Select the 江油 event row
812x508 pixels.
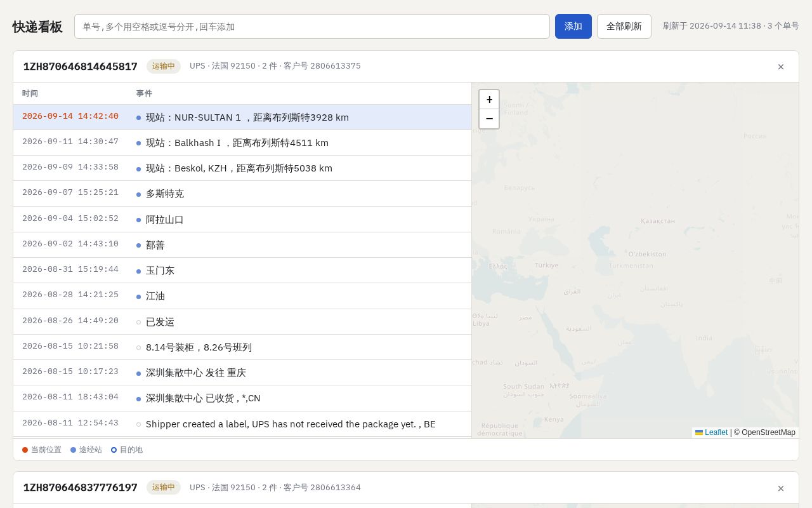[x=242, y=296]
